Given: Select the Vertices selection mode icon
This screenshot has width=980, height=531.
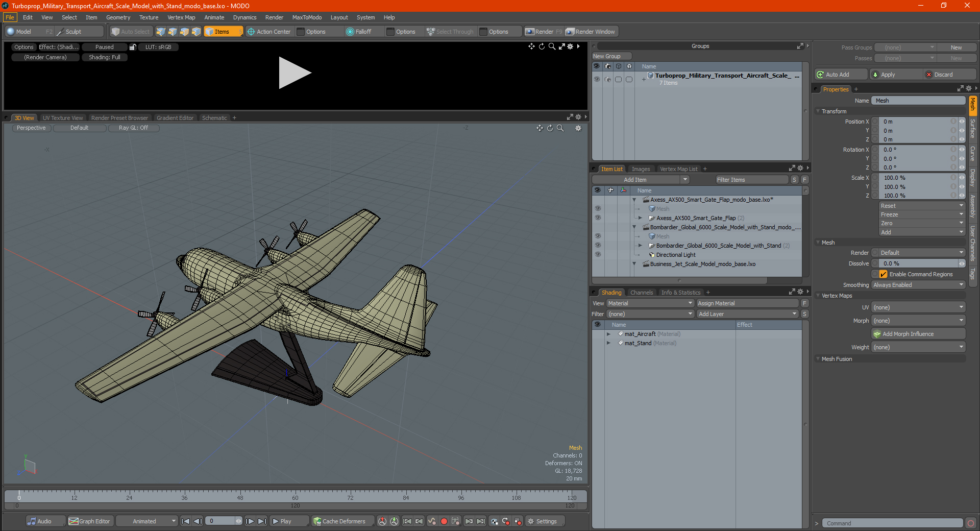Looking at the screenshot, I should 161,32.
